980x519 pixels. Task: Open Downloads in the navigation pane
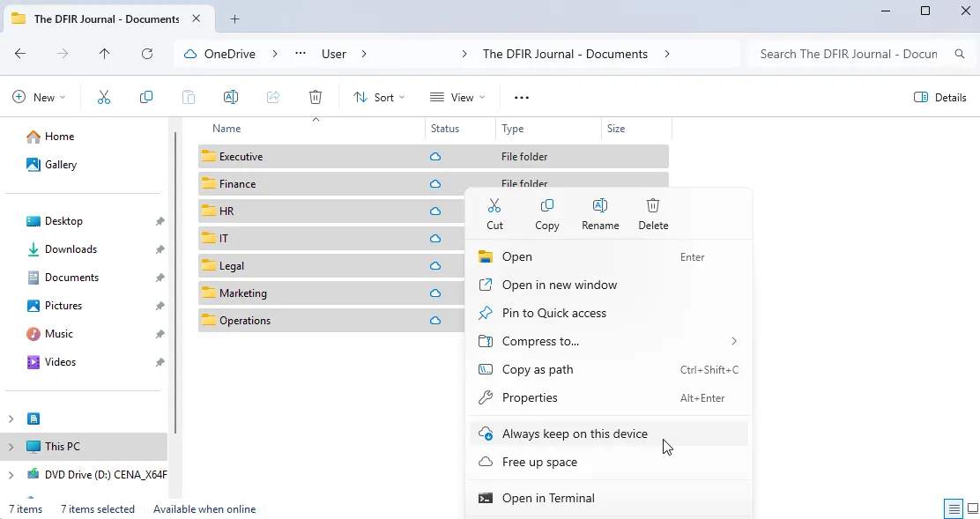(x=71, y=249)
